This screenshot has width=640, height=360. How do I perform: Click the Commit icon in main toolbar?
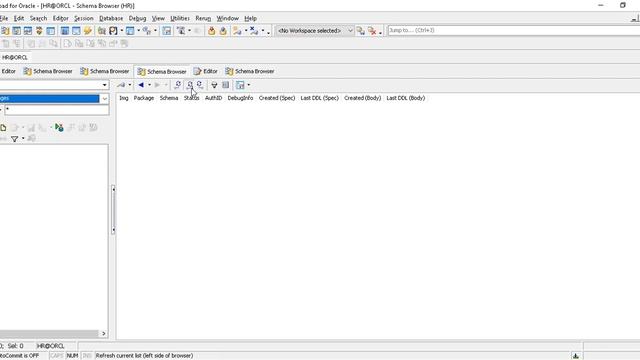tap(211, 31)
